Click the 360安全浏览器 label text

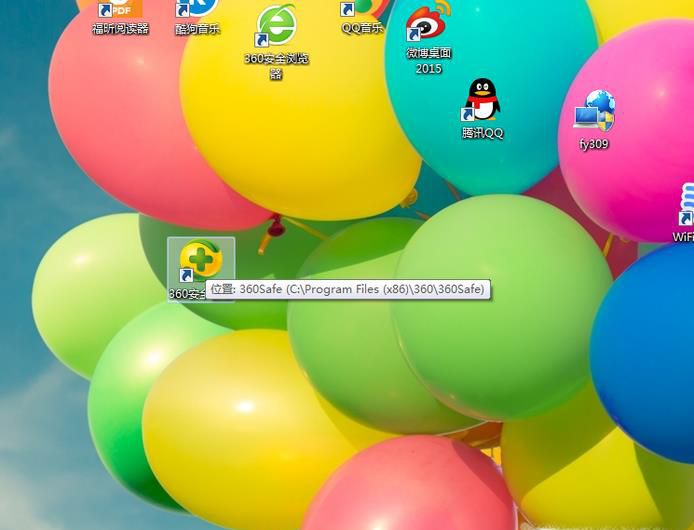(x=276, y=66)
